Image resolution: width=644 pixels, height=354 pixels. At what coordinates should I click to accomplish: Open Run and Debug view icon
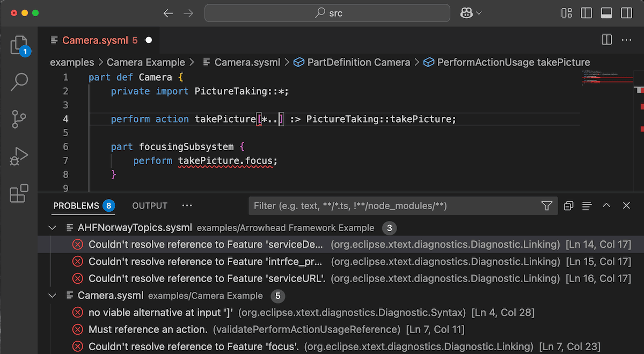click(19, 156)
